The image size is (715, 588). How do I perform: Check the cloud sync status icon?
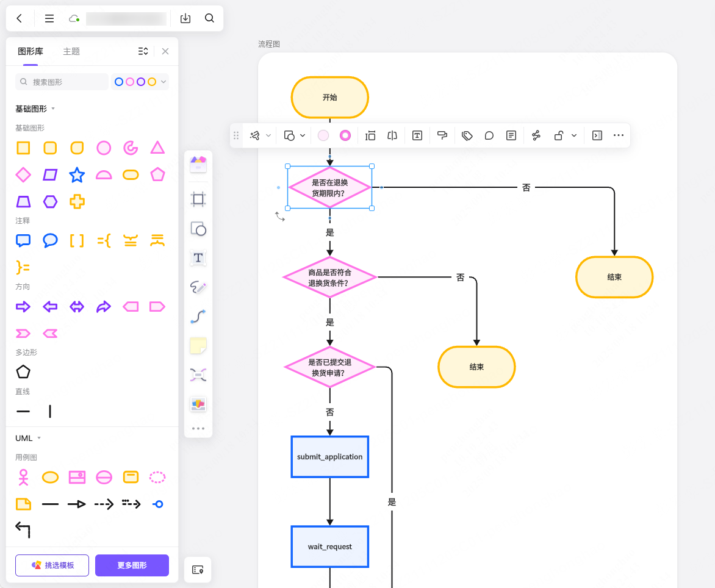tap(74, 19)
